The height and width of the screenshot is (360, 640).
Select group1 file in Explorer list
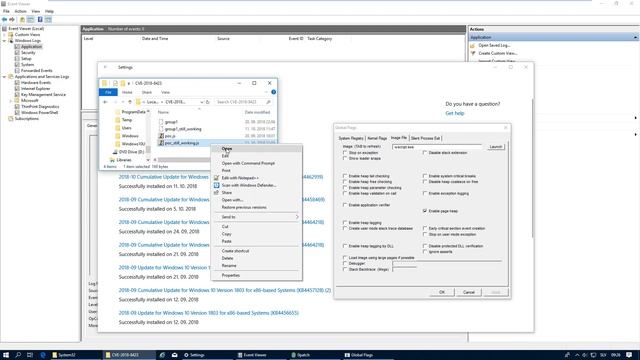click(171, 122)
